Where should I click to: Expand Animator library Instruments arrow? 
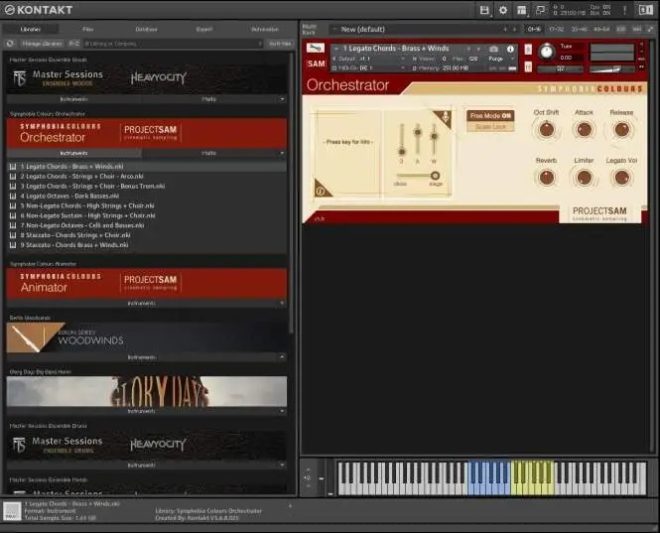[x=282, y=303]
